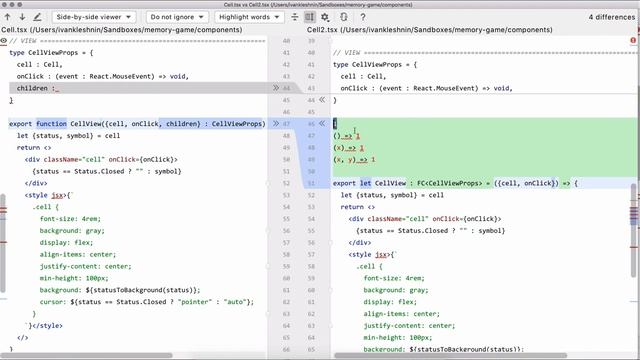
Task: Open the Highlight words dropdown
Action: (x=249, y=17)
